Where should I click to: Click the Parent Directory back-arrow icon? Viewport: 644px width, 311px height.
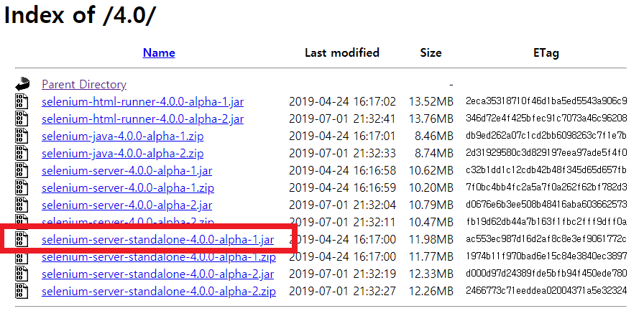22,84
